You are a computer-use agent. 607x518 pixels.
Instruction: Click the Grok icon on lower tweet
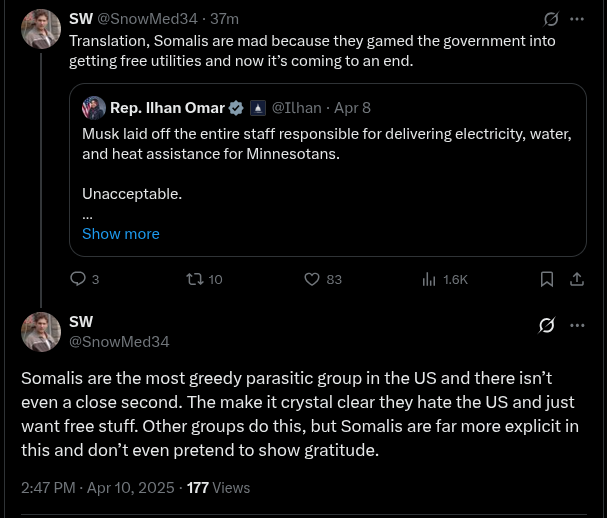point(547,325)
